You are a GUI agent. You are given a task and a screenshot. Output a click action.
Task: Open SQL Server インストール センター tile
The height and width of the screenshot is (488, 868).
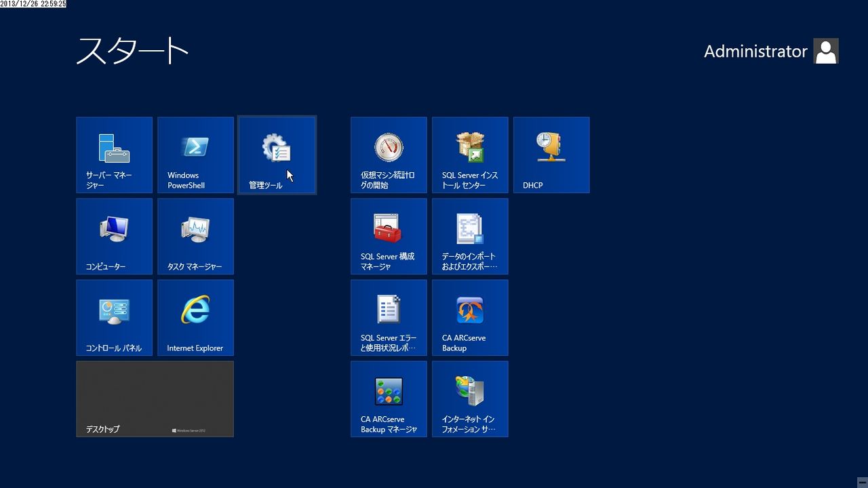tap(471, 155)
